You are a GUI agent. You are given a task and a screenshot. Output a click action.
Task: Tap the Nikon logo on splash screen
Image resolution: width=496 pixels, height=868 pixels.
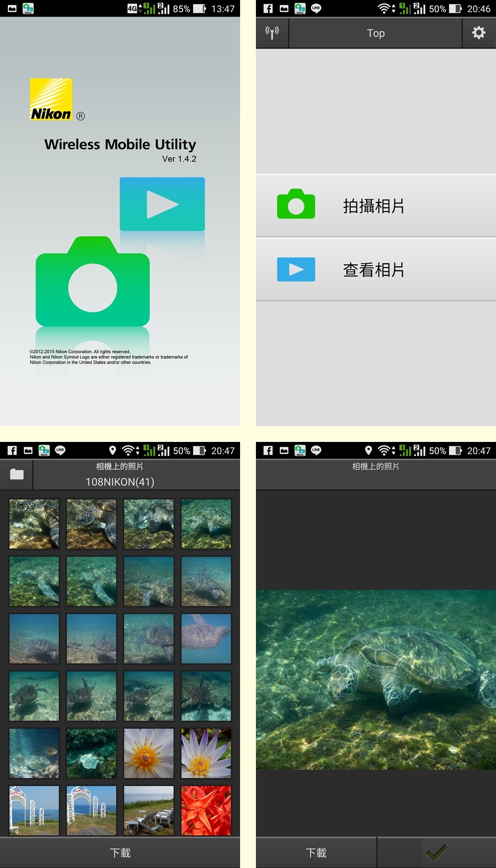51,99
